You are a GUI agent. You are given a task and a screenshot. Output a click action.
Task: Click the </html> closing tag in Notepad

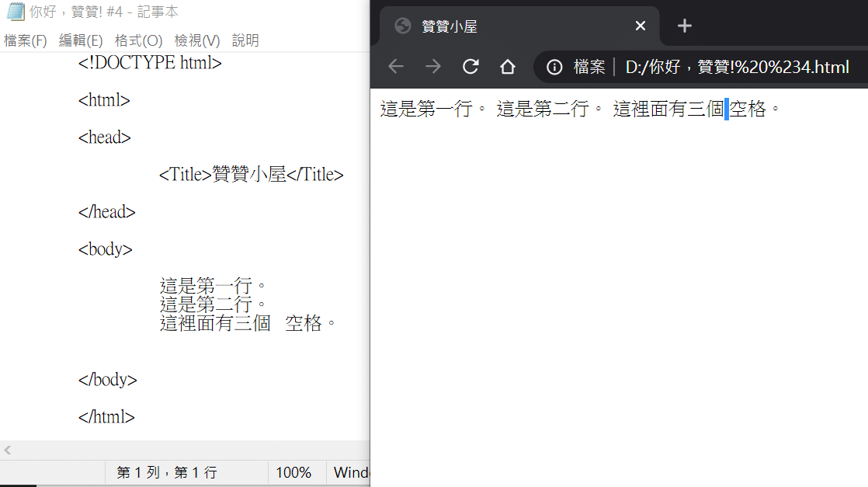(106, 416)
